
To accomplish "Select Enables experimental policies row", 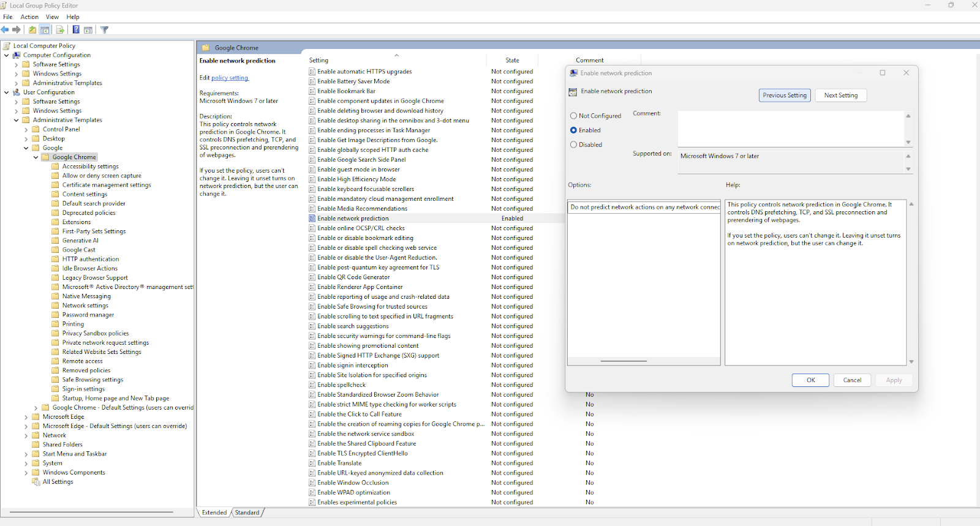I will point(357,503).
